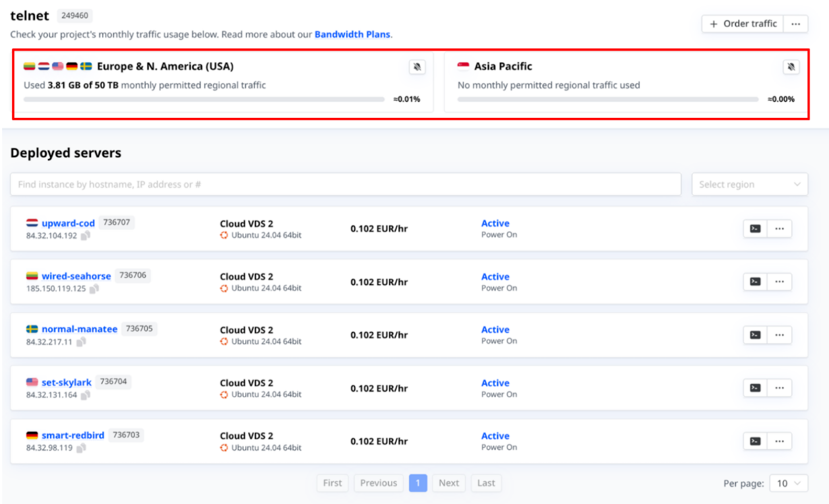Image resolution: width=829 pixels, height=504 pixels.
Task: Expand the Select region dropdown
Action: pyautogui.click(x=749, y=185)
